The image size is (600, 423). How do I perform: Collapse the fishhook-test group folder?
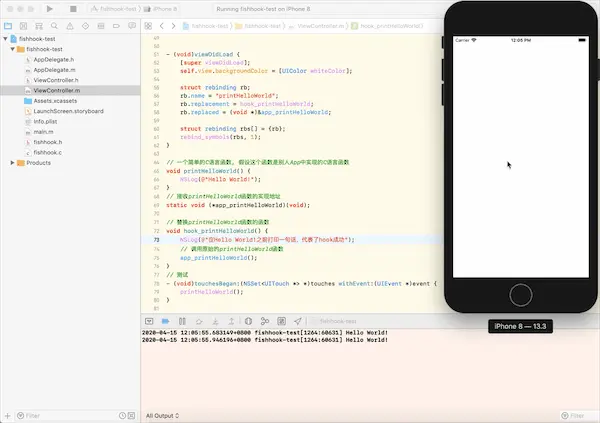13,49
